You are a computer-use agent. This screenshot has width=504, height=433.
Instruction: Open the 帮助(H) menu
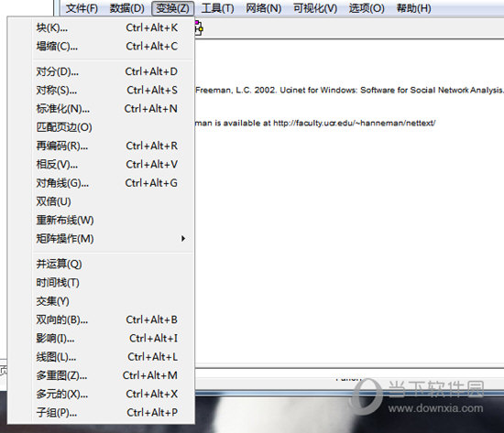tap(413, 8)
